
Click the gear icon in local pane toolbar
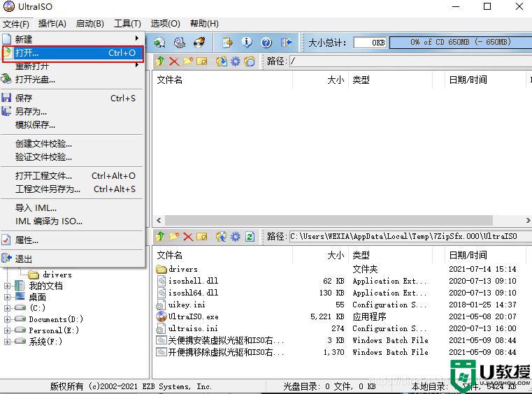tap(235, 236)
